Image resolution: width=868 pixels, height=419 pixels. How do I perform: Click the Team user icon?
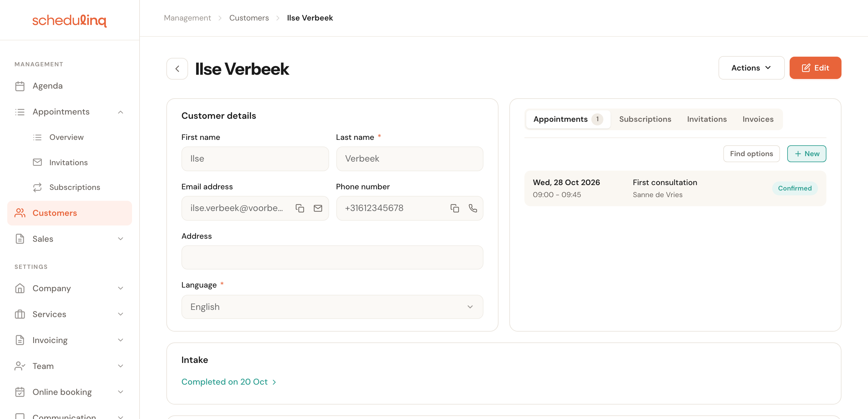click(x=20, y=366)
